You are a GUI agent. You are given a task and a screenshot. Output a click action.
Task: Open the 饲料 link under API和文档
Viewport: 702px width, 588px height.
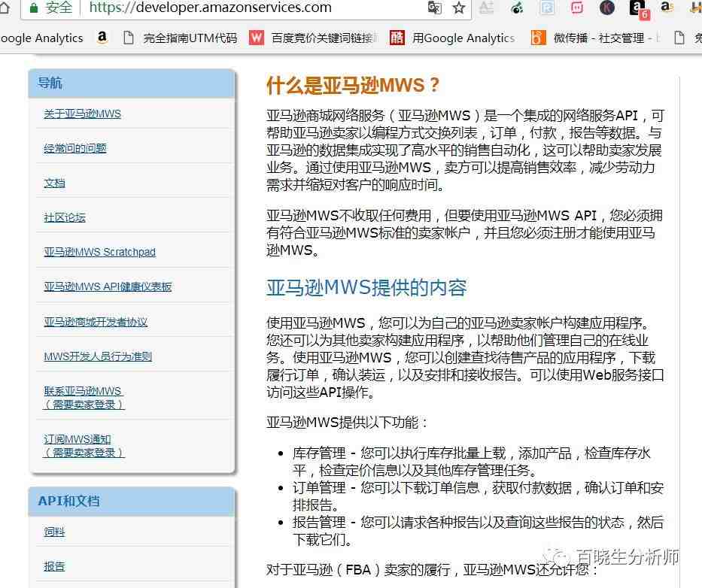click(x=54, y=532)
